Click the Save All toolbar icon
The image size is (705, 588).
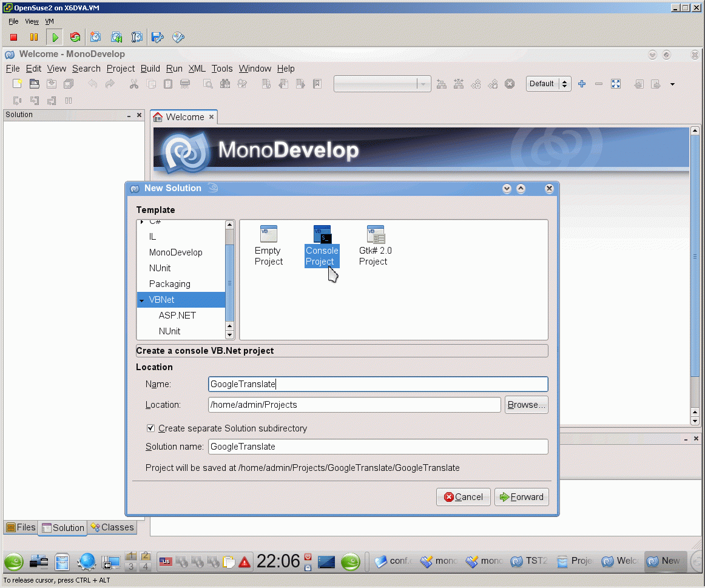click(69, 84)
